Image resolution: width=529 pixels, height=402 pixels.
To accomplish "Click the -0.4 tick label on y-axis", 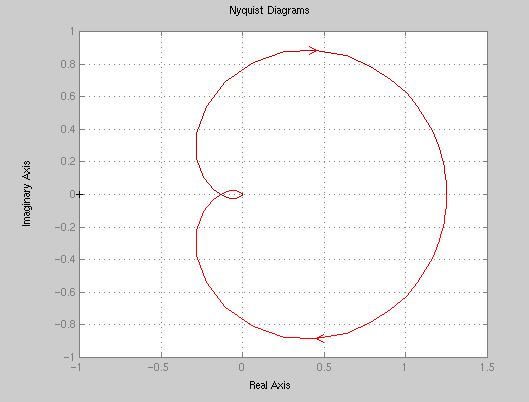I will point(65,259).
